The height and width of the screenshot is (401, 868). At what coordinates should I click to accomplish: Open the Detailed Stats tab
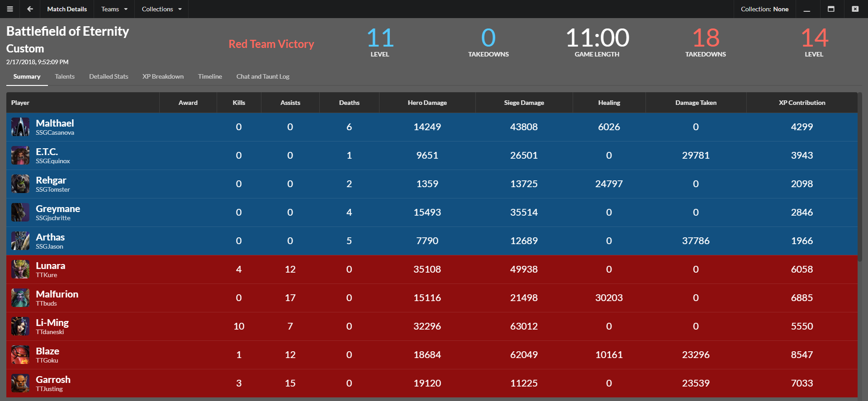click(109, 76)
